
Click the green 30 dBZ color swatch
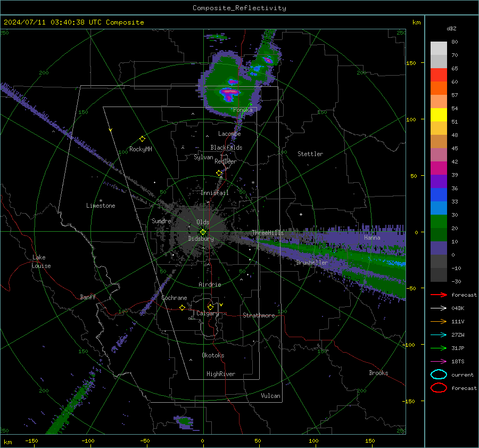click(439, 221)
